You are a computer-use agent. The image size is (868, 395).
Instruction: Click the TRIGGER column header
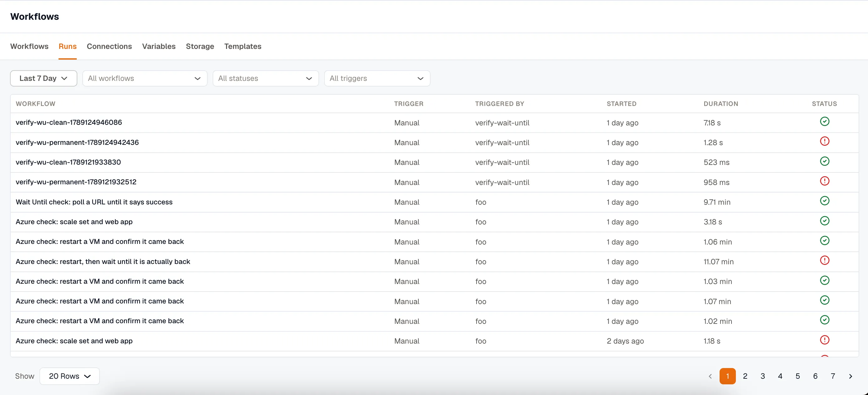pyautogui.click(x=409, y=103)
